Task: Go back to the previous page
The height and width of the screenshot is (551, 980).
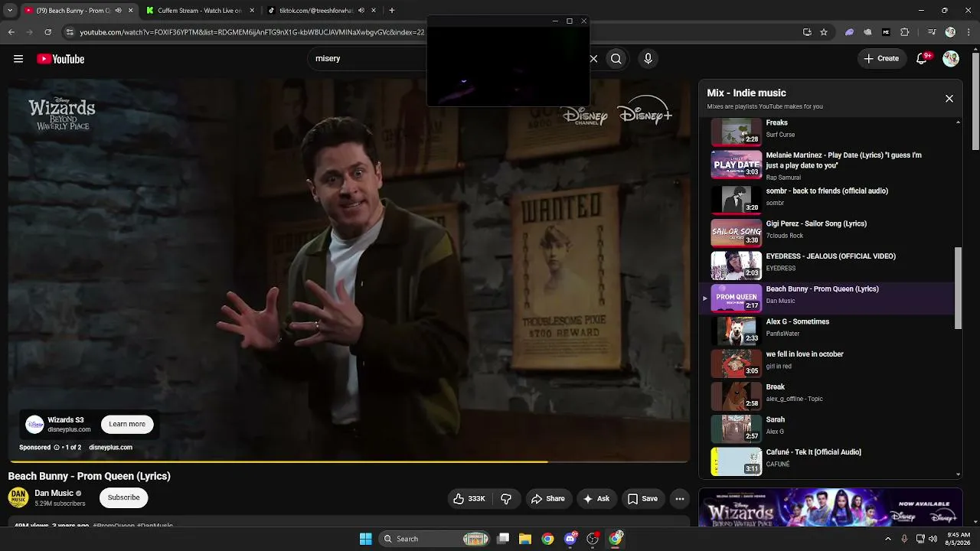Action: pyautogui.click(x=11, y=32)
